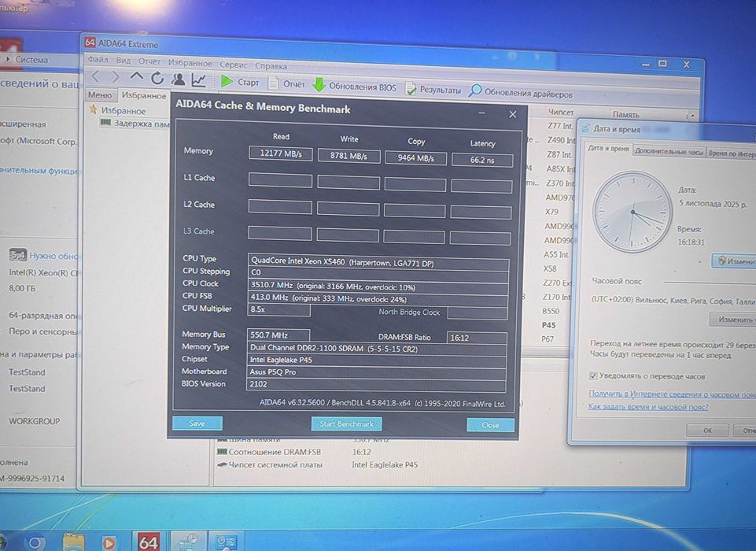This screenshot has height=551, width=756.
Task: Click the CPU FSB 413.0 MHz field
Action: [x=378, y=298]
